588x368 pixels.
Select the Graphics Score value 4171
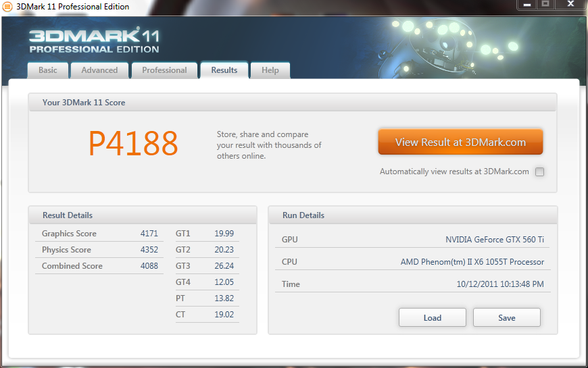(149, 234)
